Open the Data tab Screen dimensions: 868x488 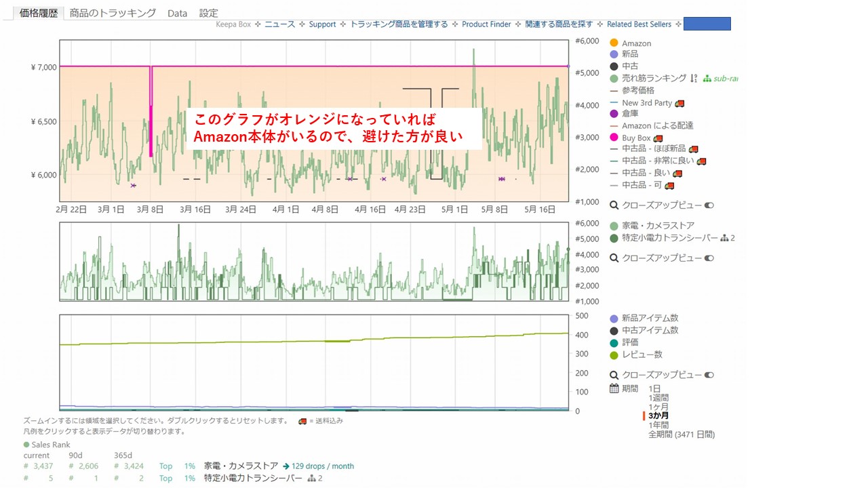coord(177,13)
